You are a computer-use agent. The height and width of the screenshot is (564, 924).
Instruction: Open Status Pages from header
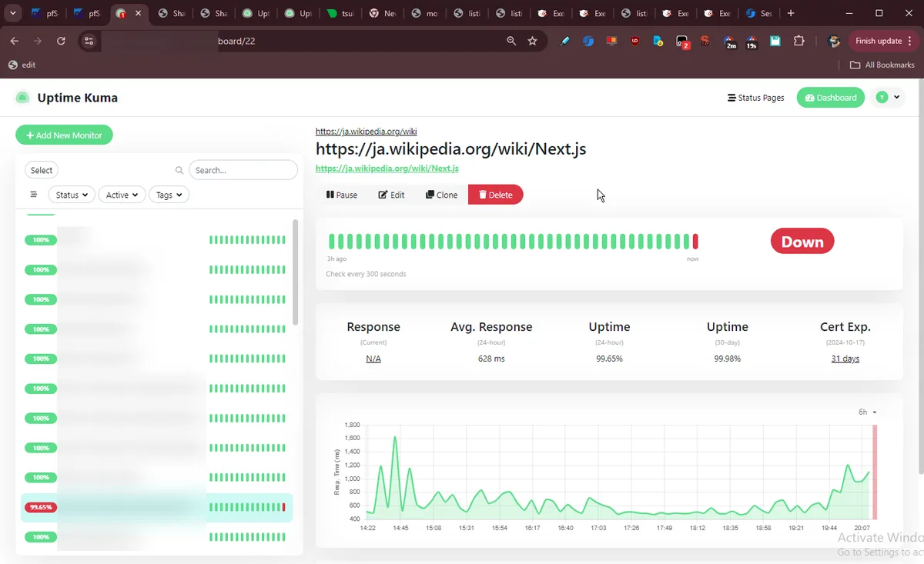[755, 98]
